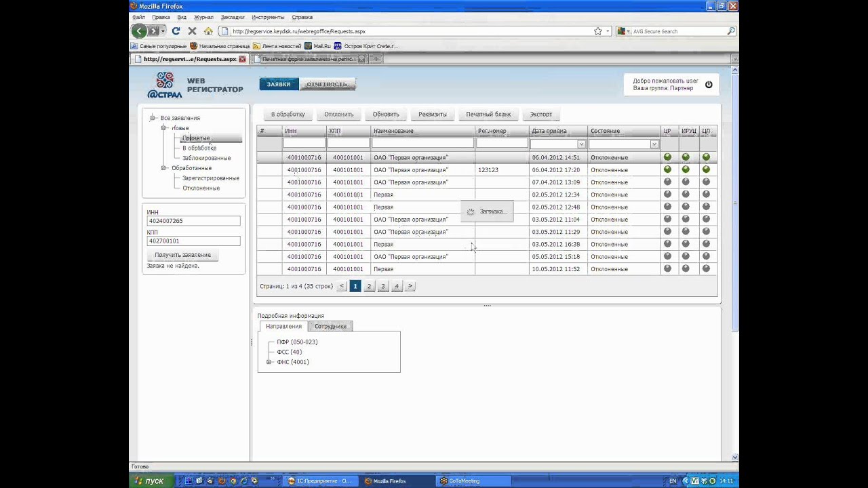
Task: Click the green ЦР status dot for 06.04.2012 14:51
Action: 667,157
